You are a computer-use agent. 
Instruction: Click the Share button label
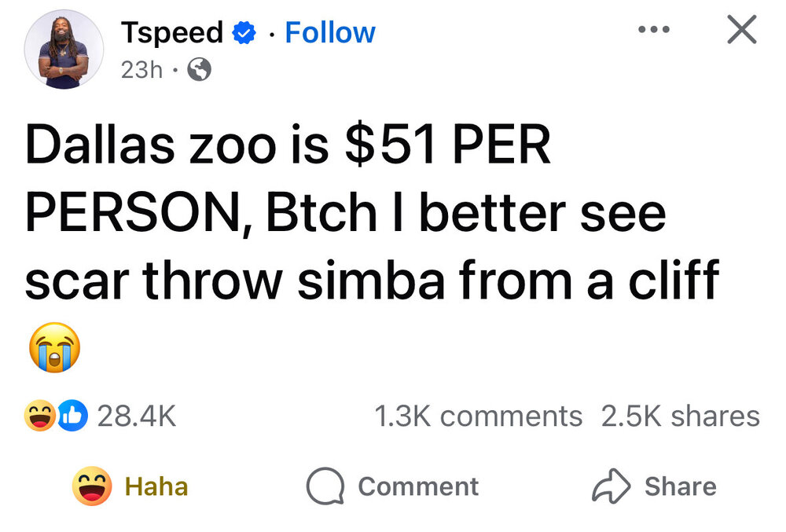pos(680,486)
